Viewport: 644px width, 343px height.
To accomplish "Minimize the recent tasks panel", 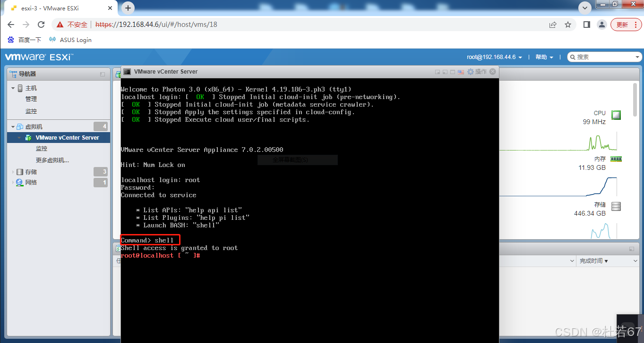I will pyautogui.click(x=631, y=249).
